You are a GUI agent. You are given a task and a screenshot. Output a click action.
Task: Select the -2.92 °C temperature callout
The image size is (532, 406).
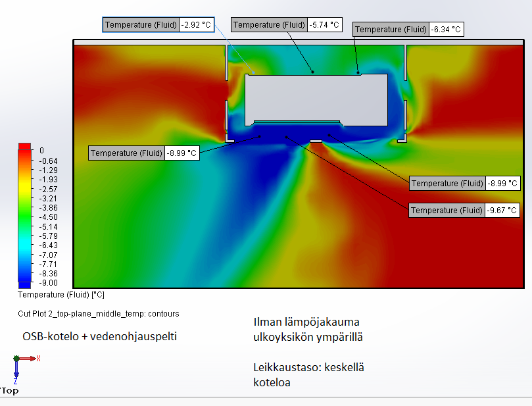point(158,25)
